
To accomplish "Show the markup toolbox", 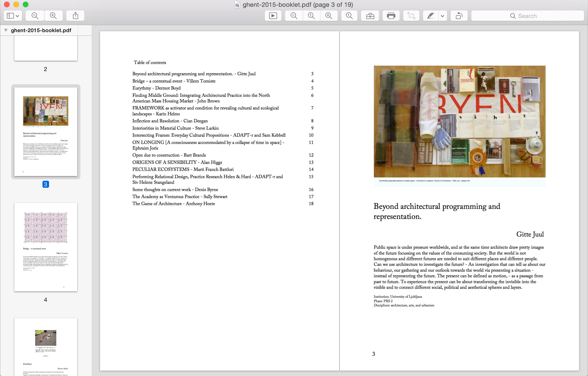I will point(370,16).
